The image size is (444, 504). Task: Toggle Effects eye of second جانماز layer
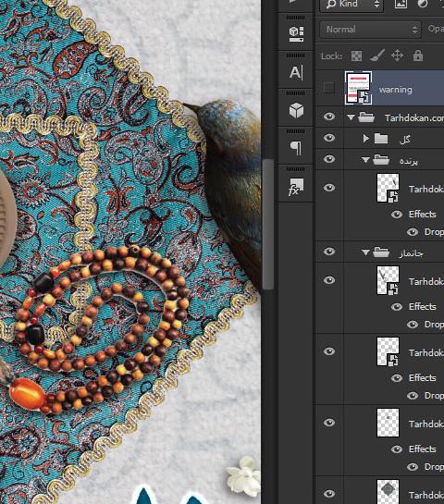(x=397, y=378)
